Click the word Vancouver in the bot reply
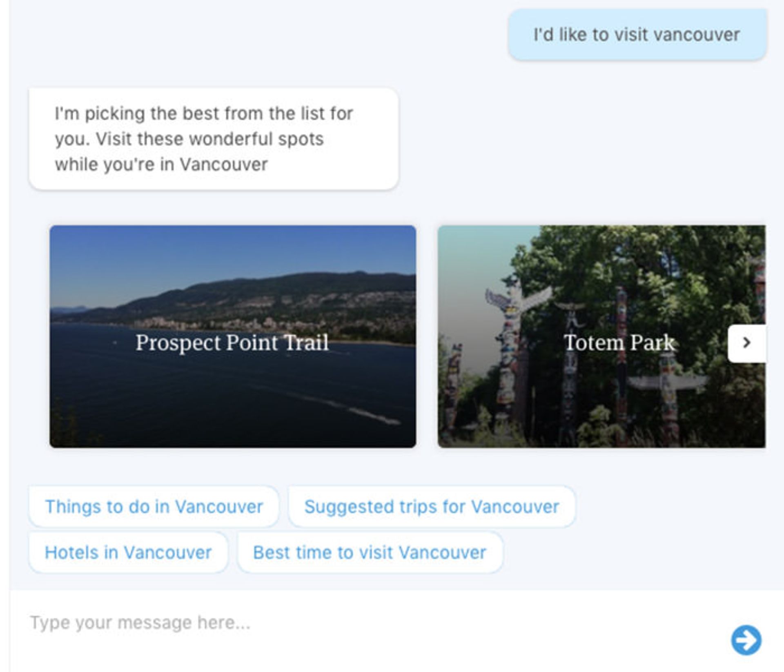This screenshot has height=672, width=784. pyautogui.click(x=223, y=165)
